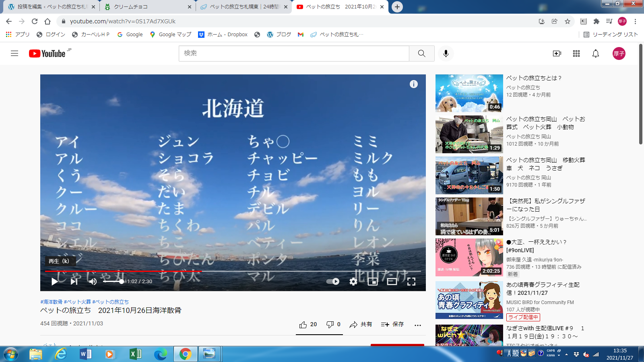The image size is (644, 362).
Task: Click the voice search microphone icon
Action: tap(446, 53)
